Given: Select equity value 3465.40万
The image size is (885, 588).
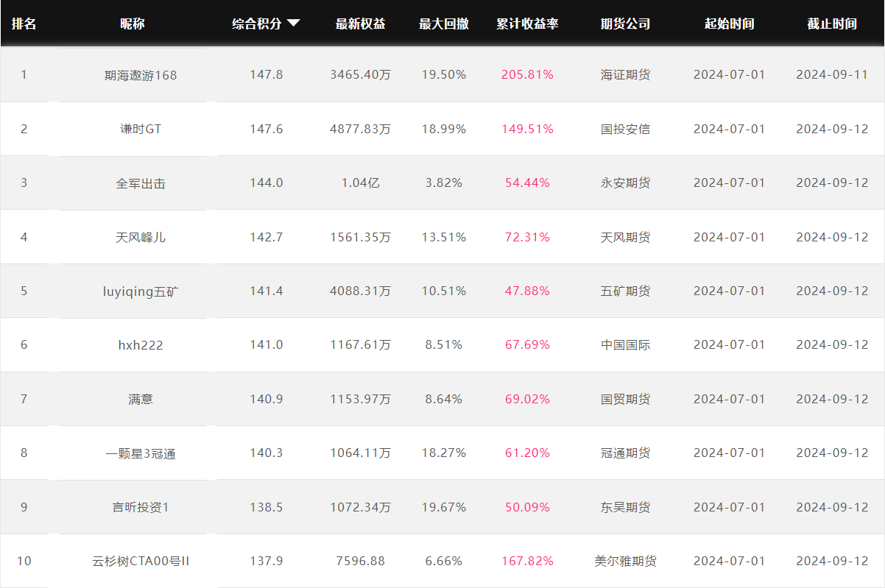Looking at the screenshot, I should [x=361, y=75].
